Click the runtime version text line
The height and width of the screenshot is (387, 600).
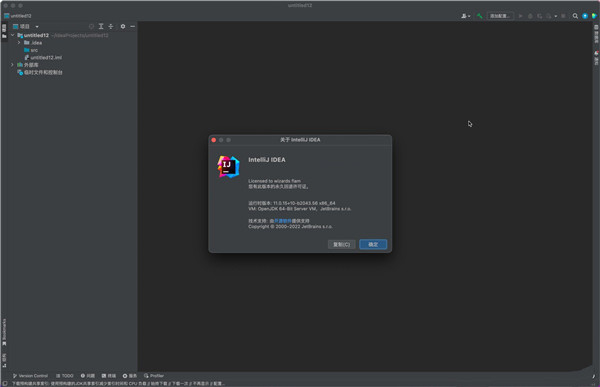(292, 203)
